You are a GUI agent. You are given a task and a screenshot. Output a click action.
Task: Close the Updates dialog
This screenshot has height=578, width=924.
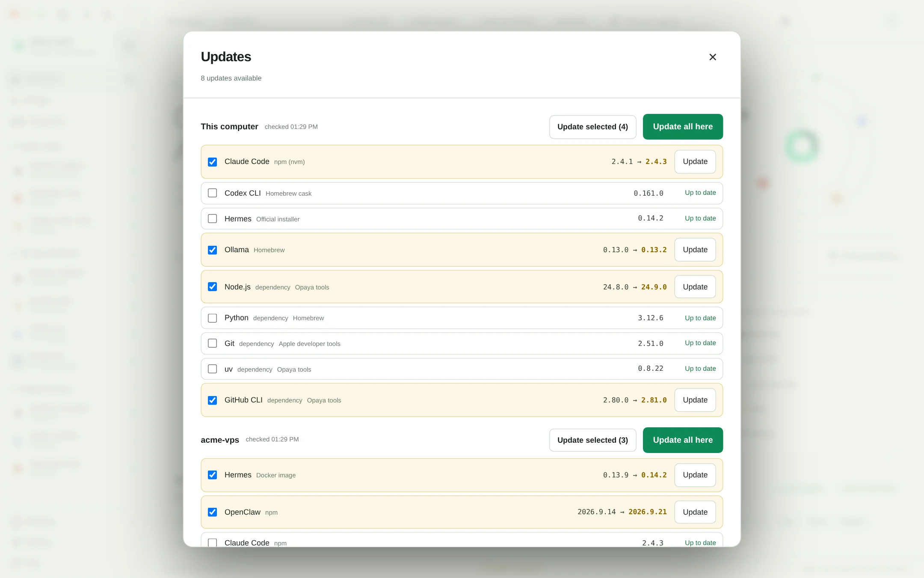point(712,57)
